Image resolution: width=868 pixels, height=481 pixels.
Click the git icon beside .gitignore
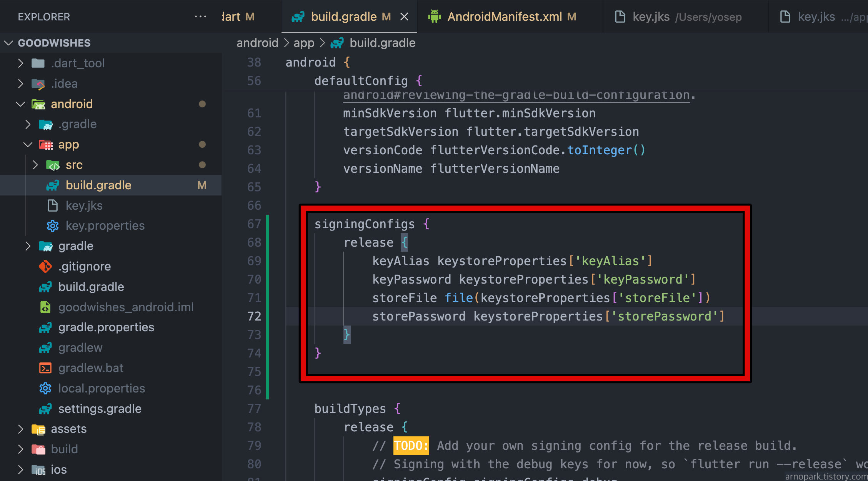tap(45, 266)
